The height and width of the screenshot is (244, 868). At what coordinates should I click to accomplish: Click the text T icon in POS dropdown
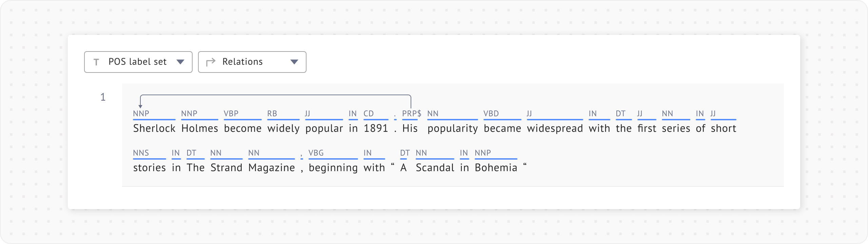click(96, 62)
